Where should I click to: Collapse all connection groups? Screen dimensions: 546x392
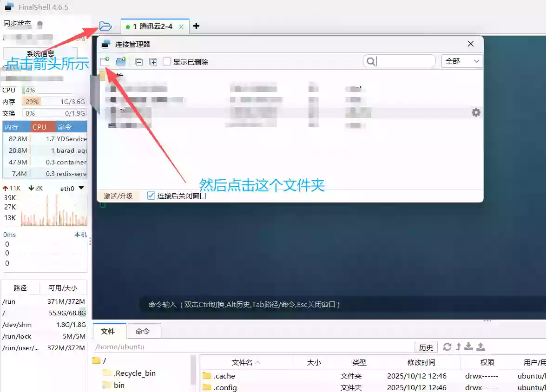[x=138, y=61]
